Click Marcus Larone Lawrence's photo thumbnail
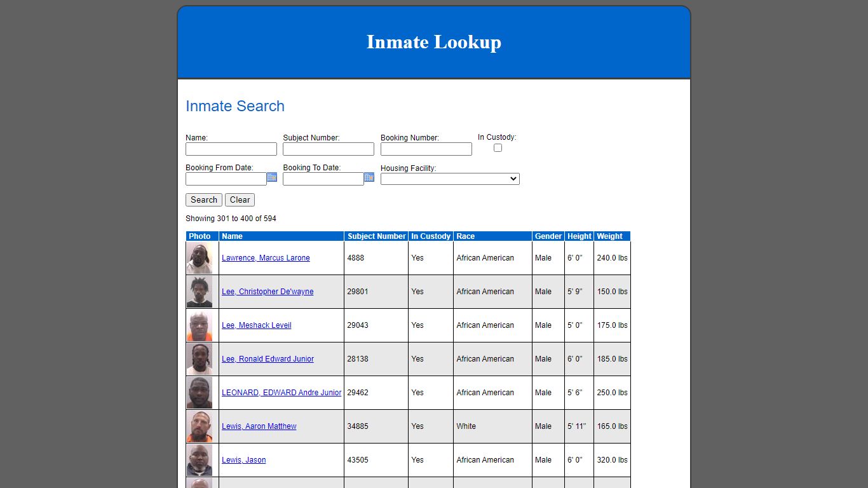The height and width of the screenshot is (488, 868). tap(200, 258)
